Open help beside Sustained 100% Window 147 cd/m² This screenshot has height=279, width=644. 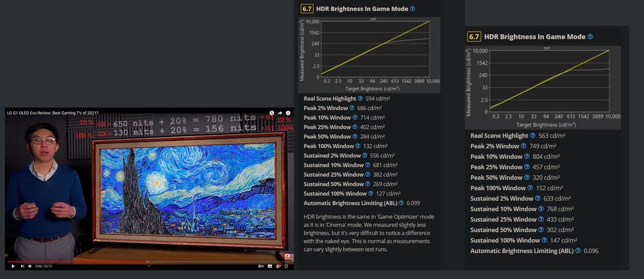coord(544,240)
